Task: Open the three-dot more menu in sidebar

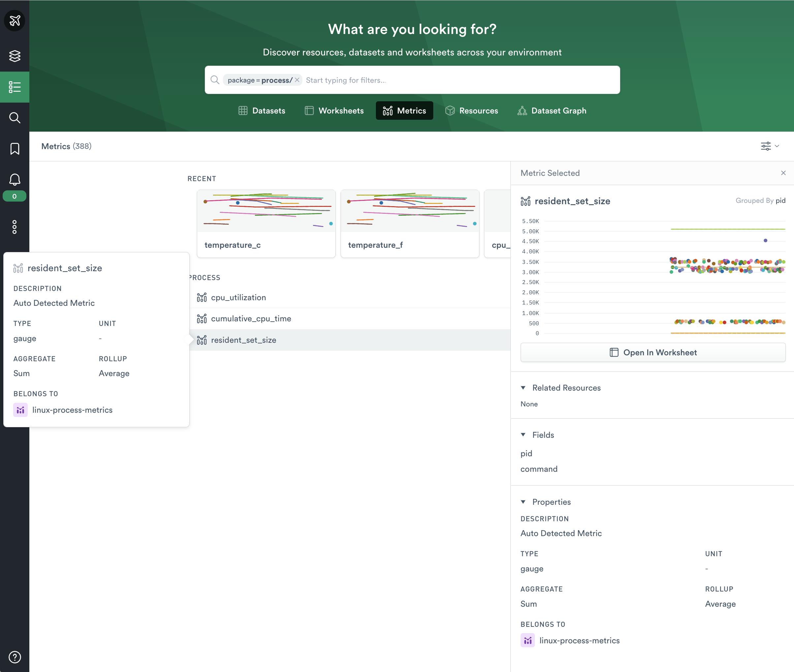Action: [x=15, y=227]
